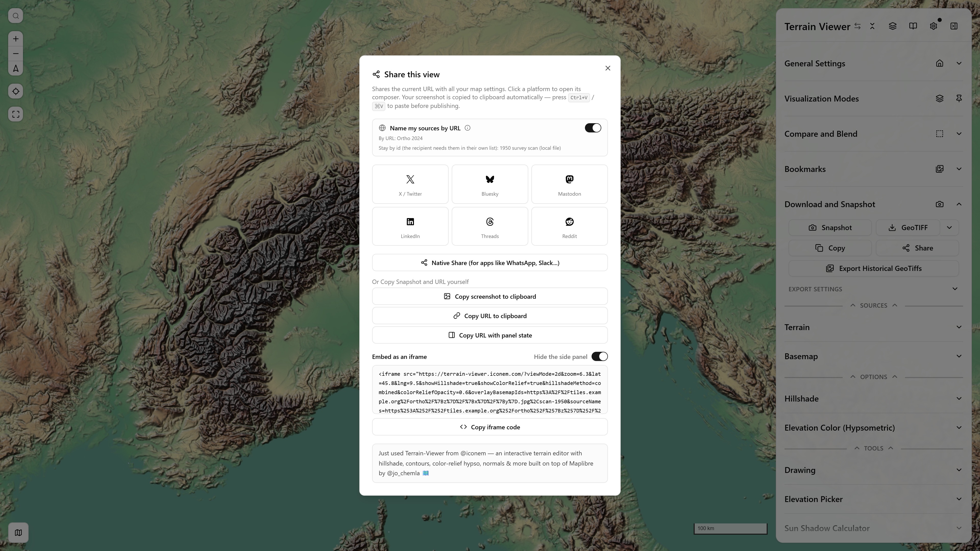Zoom in with the plus button
The image size is (980, 551).
pyautogui.click(x=16, y=39)
